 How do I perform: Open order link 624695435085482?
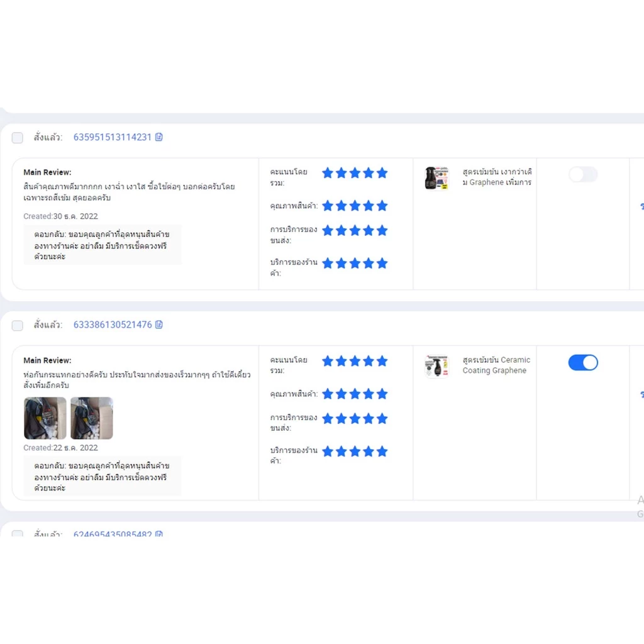point(113,533)
